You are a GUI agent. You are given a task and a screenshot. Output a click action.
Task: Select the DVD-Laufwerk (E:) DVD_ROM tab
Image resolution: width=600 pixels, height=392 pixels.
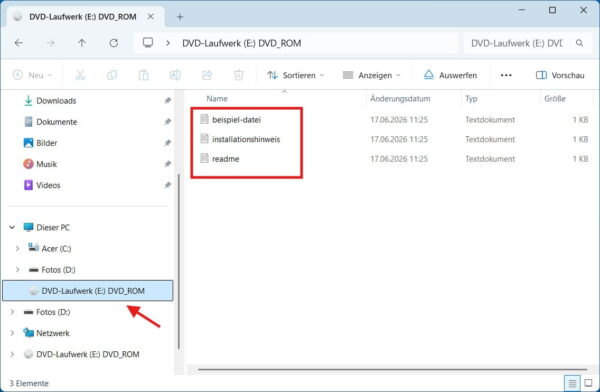click(x=82, y=17)
